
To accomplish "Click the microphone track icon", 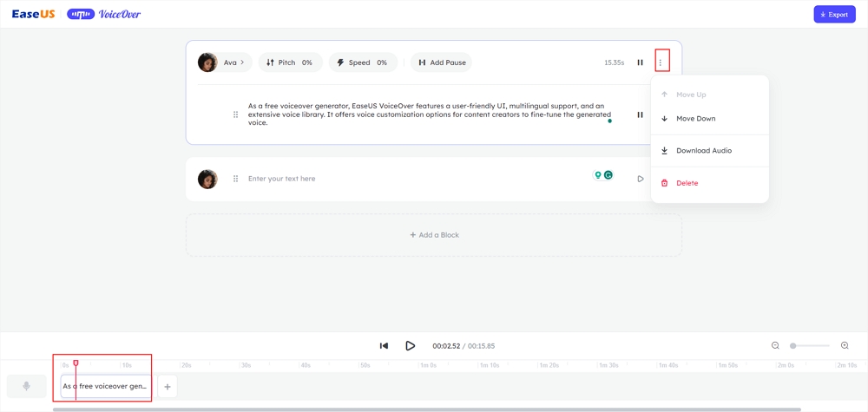I will pos(27,386).
